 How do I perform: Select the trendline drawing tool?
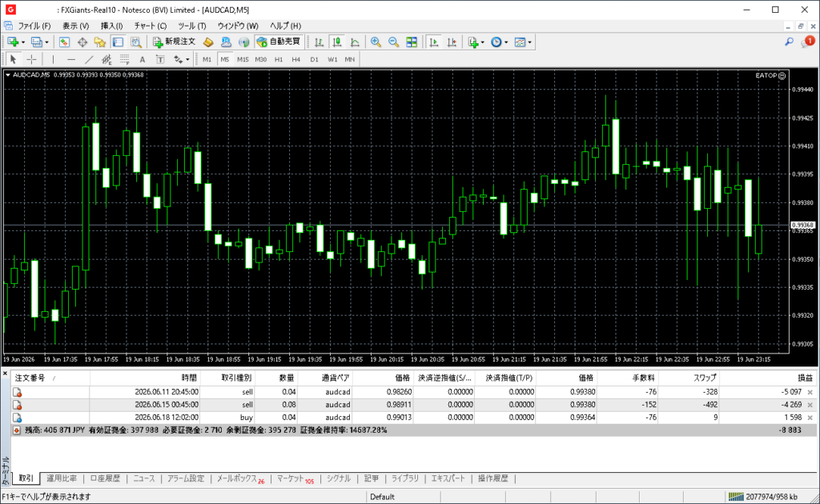coord(89,59)
